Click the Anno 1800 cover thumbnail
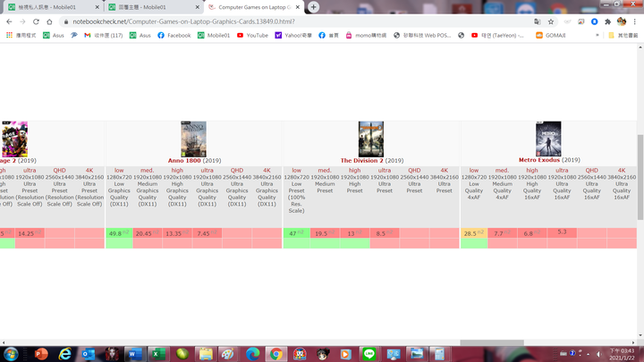The image size is (644, 362). click(x=193, y=139)
